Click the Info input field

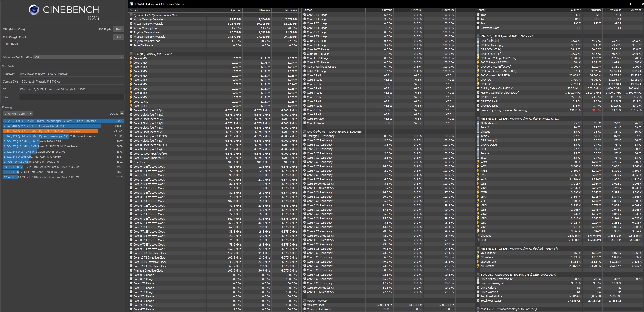coord(72,97)
